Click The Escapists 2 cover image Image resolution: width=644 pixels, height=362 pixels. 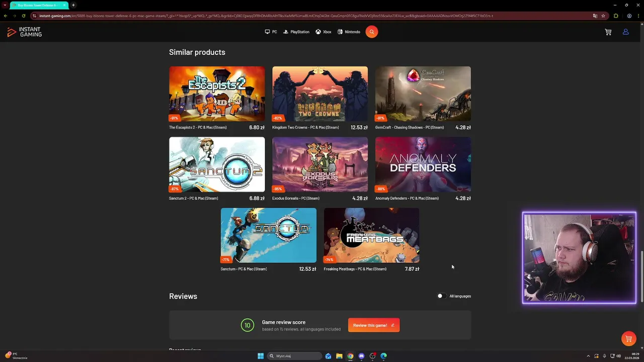(x=217, y=94)
